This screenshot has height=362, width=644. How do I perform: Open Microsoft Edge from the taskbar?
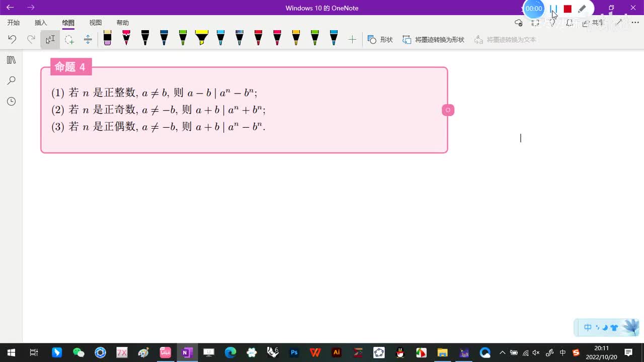point(230,352)
